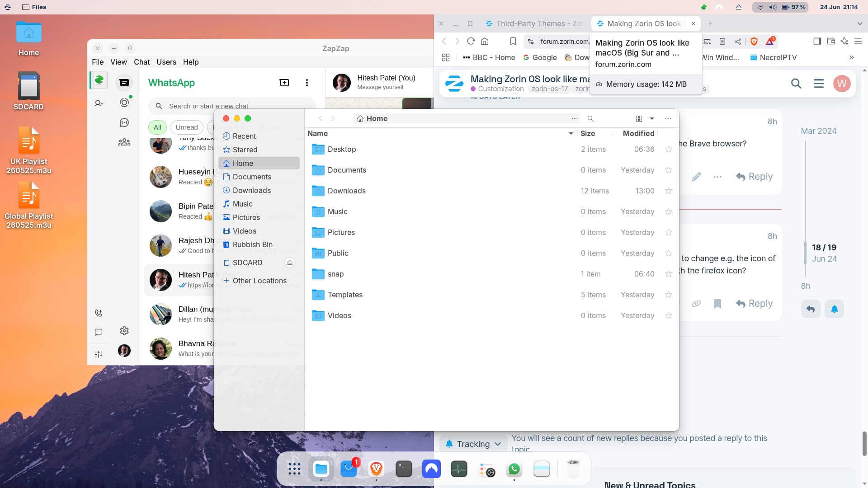Go to browser home page button
868x488 pixels.
(485, 41)
